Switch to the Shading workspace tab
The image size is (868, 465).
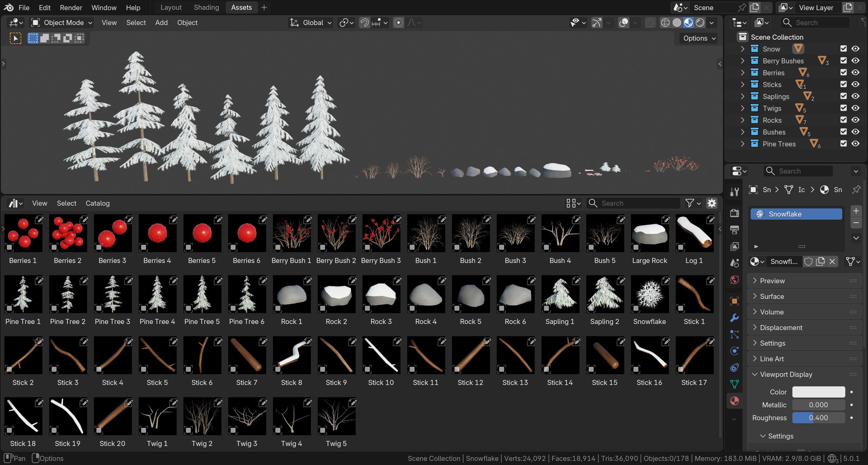click(x=206, y=7)
